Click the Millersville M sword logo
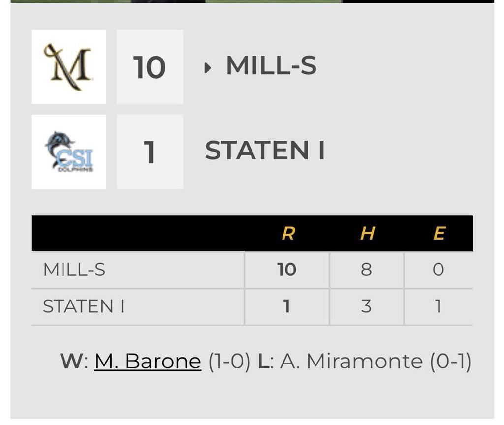Screen dimensions: 504x425 coord(69,67)
